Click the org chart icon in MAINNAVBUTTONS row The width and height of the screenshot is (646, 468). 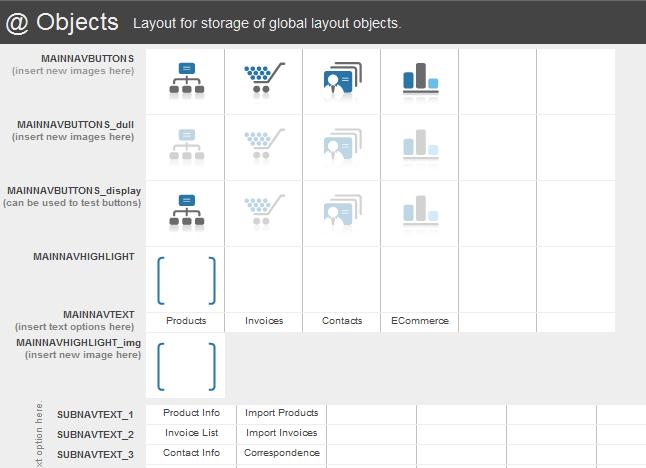(185, 80)
